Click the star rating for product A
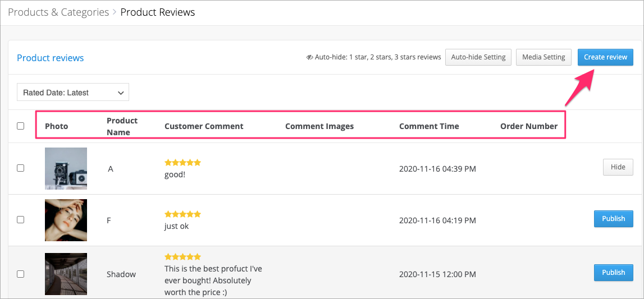 (183, 163)
